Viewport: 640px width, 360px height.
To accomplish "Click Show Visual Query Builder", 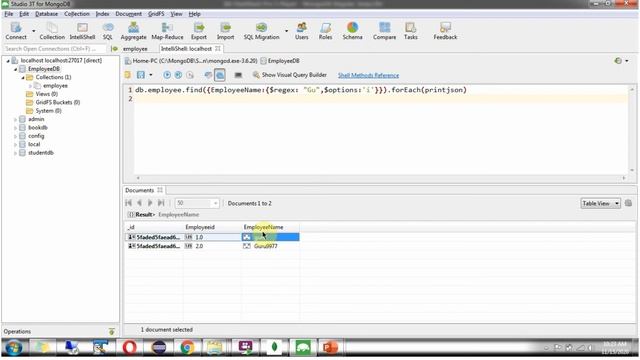I will 290,75.
